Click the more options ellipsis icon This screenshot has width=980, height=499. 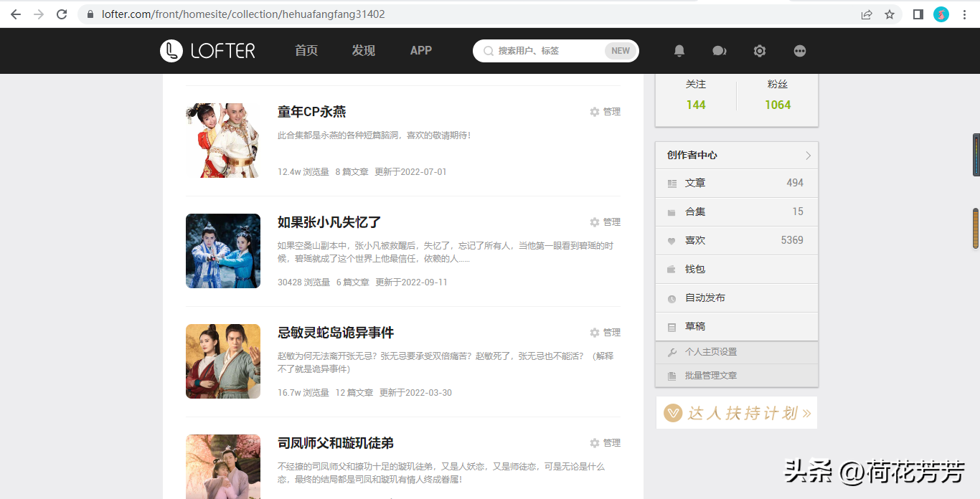click(800, 51)
